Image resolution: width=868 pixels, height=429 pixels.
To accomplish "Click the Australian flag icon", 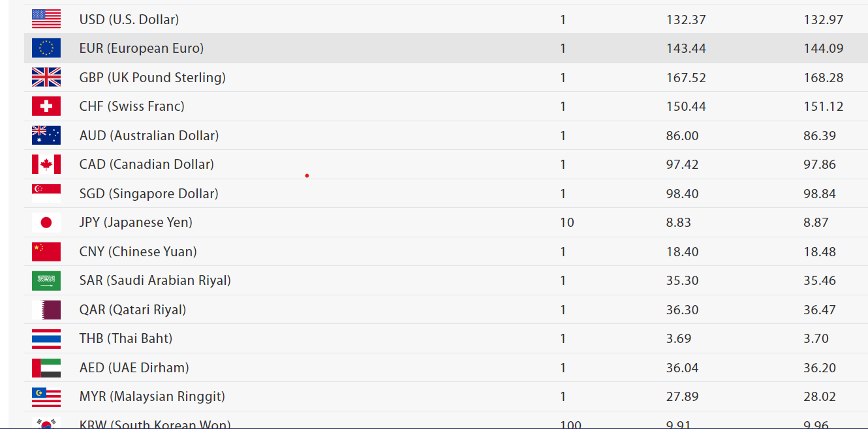I will (46, 136).
